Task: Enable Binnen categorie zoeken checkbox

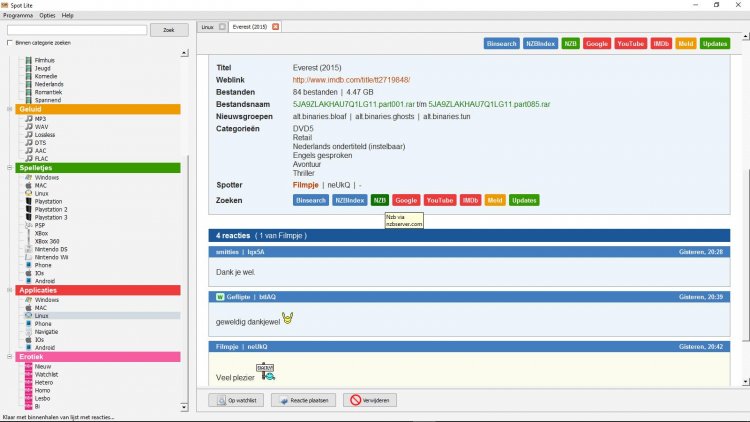Action: click(x=10, y=43)
